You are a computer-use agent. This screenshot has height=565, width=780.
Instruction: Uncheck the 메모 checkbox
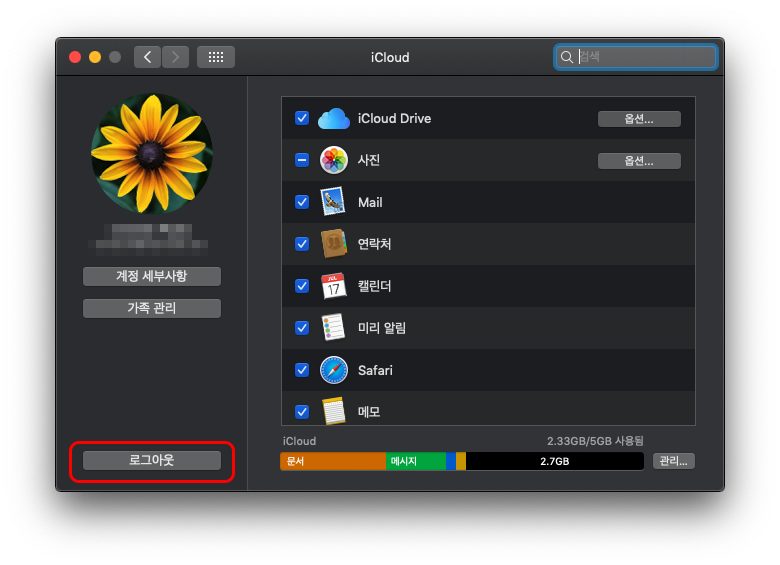302,412
